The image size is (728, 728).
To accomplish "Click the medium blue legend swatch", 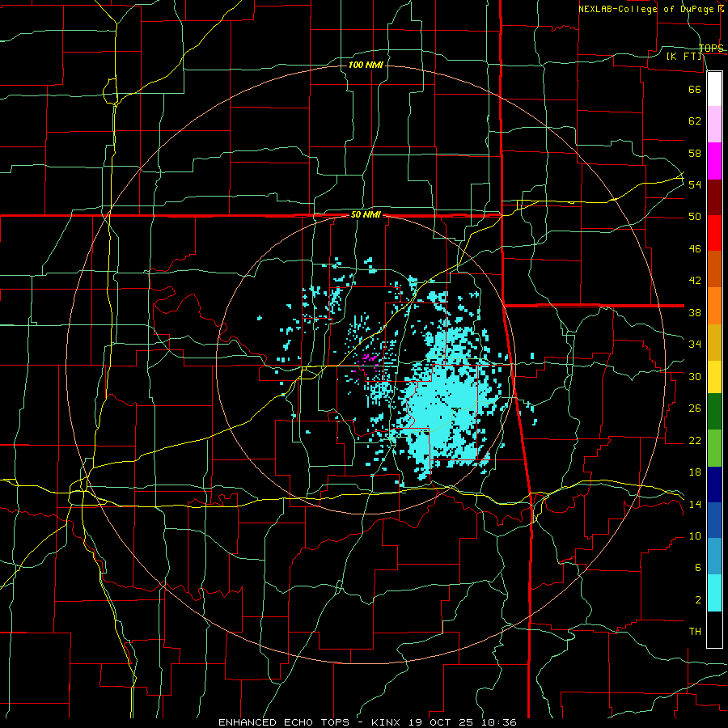I will tap(714, 520).
